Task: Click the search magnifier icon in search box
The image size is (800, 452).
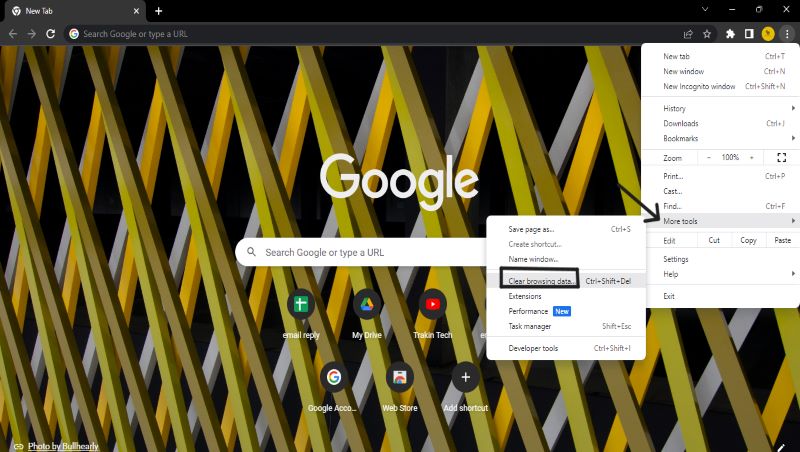Action: point(251,252)
